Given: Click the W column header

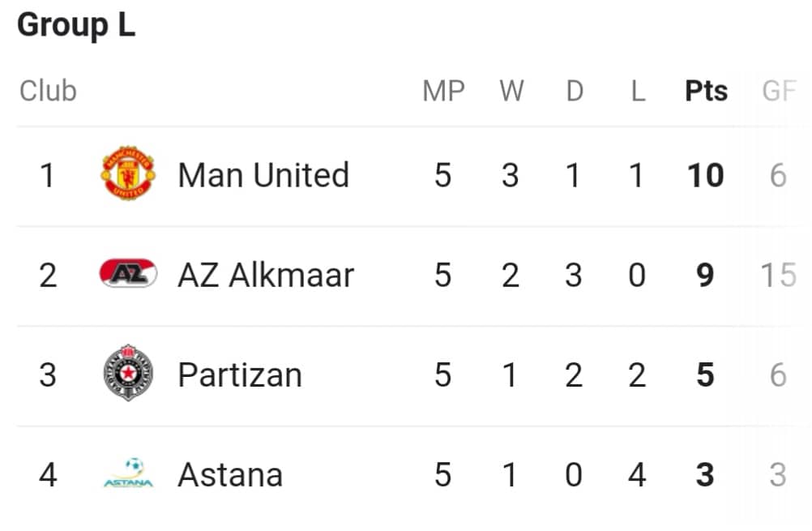Looking at the screenshot, I should click(511, 91).
